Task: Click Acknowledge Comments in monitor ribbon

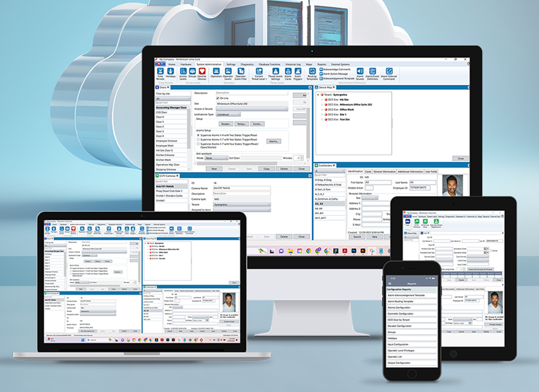Action: pyautogui.click(x=335, y=70)
